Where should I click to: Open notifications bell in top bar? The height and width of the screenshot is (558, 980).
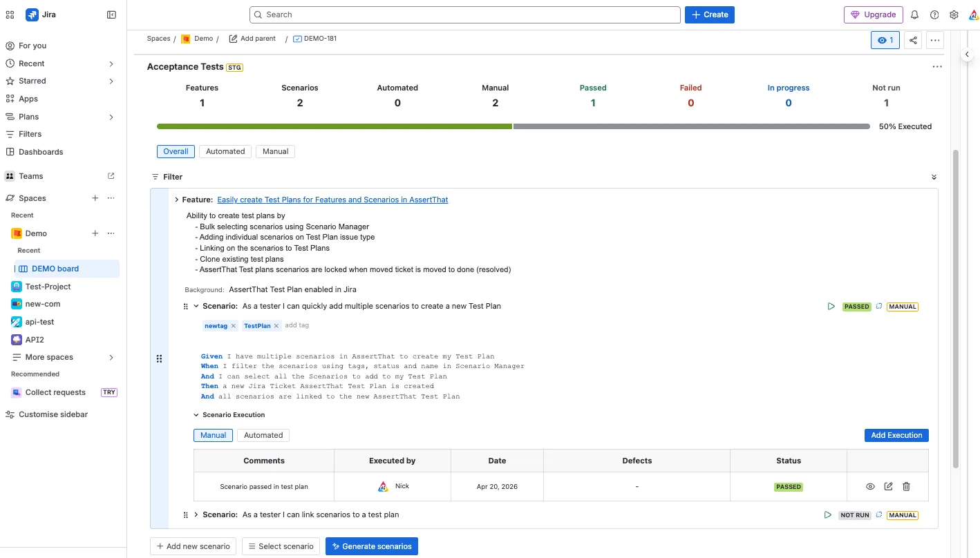point(914,15)
